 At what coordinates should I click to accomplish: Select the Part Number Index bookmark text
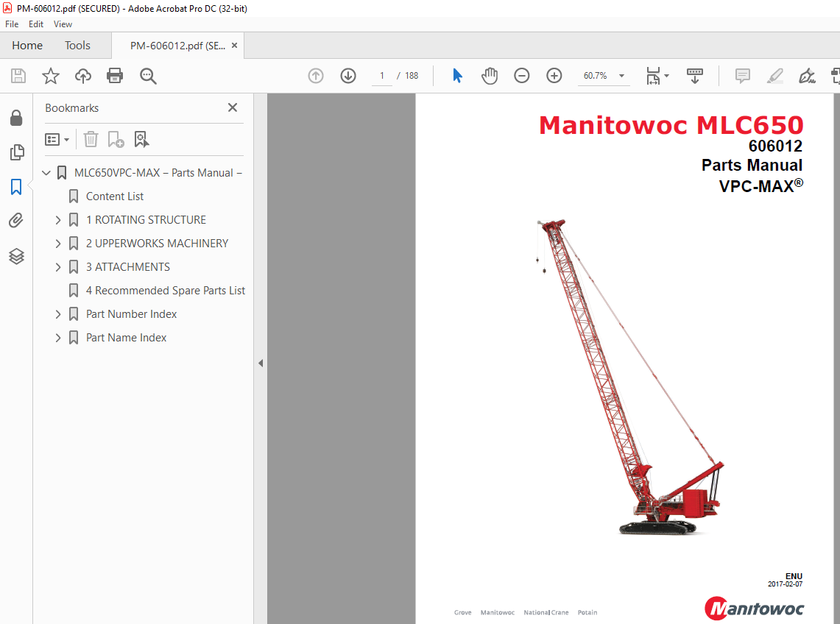[x=131, y=314]
